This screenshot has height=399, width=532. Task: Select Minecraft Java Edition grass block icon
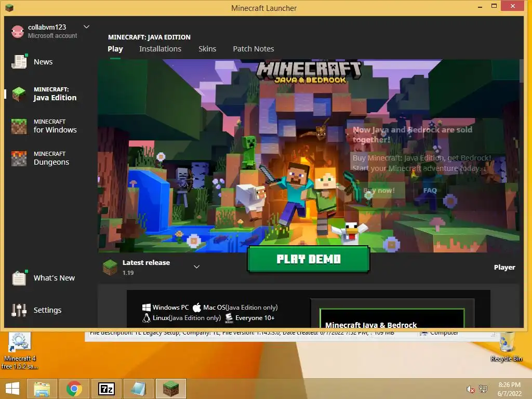(x=19, y=94)
